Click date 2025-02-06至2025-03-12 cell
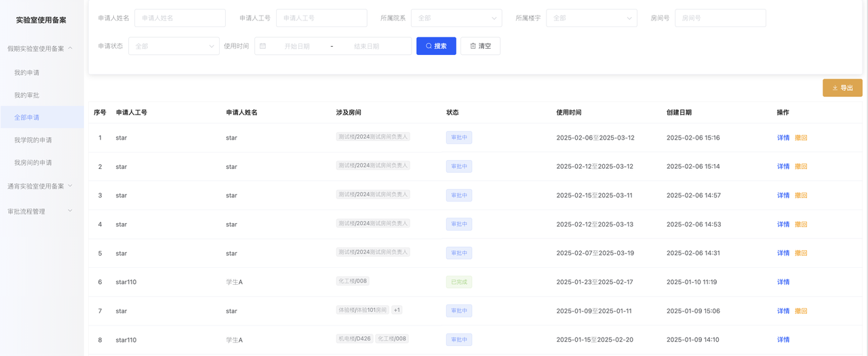Image resolution: width=868 pixels, height=356 pixels. point(595,138)
